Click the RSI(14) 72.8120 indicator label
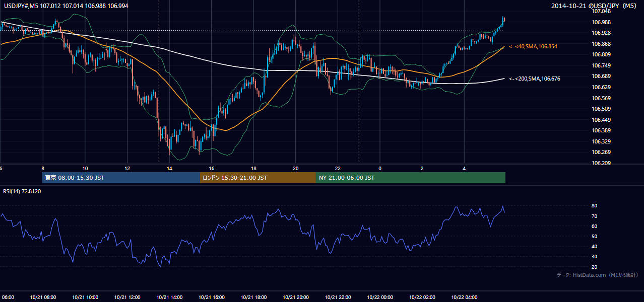 (x=22, y=191)
